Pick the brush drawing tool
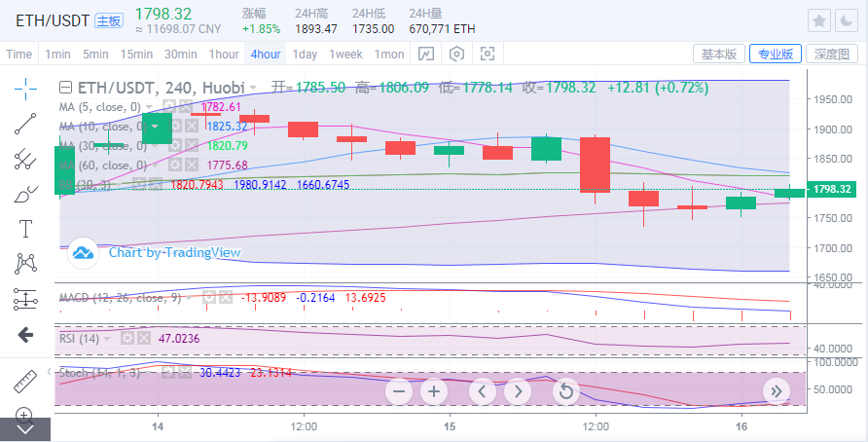The height and width of the screenshot is (442, 868). pyautogui.click(x=25, y=195)
